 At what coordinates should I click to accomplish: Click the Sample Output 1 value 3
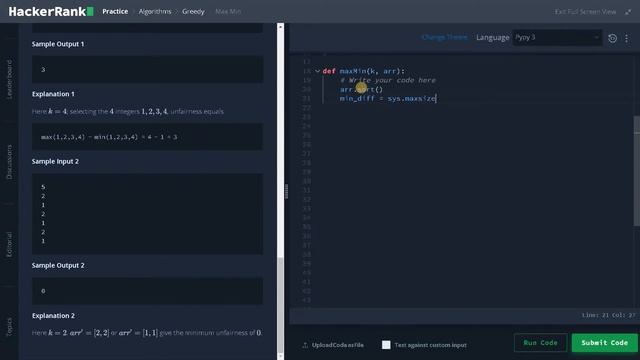coord(43,70)
